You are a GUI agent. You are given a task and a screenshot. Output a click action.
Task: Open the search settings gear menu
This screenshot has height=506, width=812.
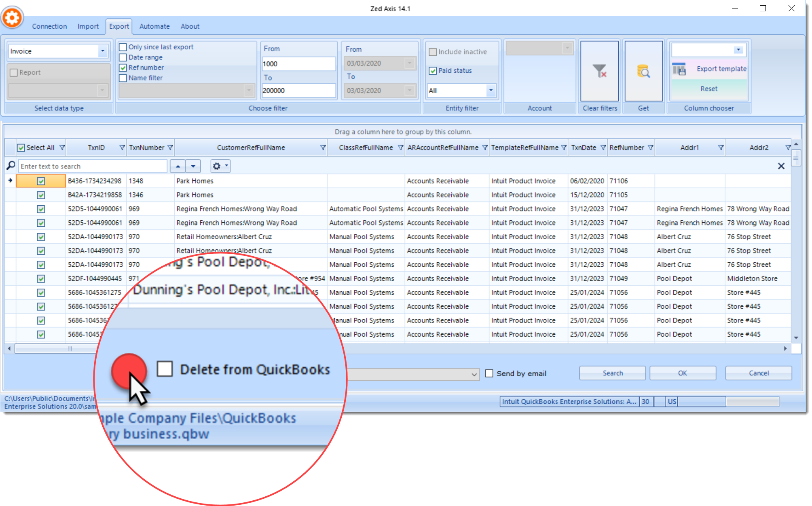coord(220,166)
